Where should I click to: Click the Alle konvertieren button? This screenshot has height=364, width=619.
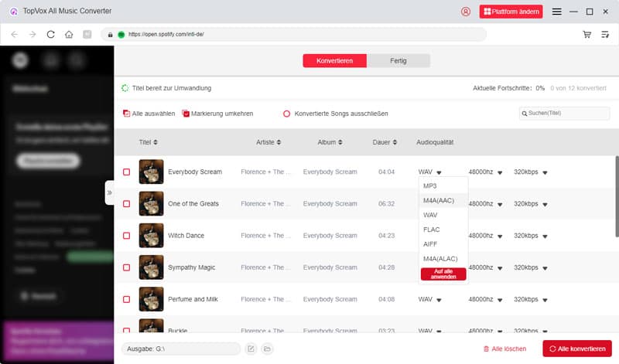577,349
